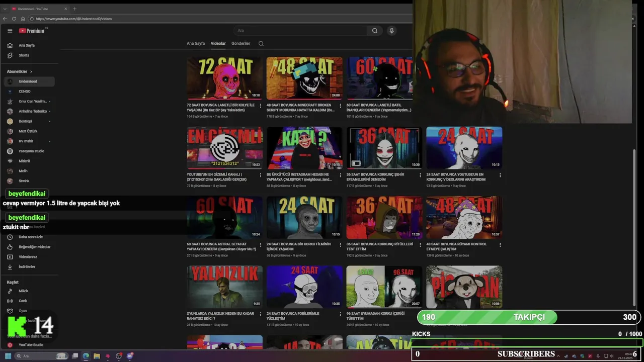Open Anhelina Todoriko subscription
The image size is (644, 362).
[x=29, y=111]
